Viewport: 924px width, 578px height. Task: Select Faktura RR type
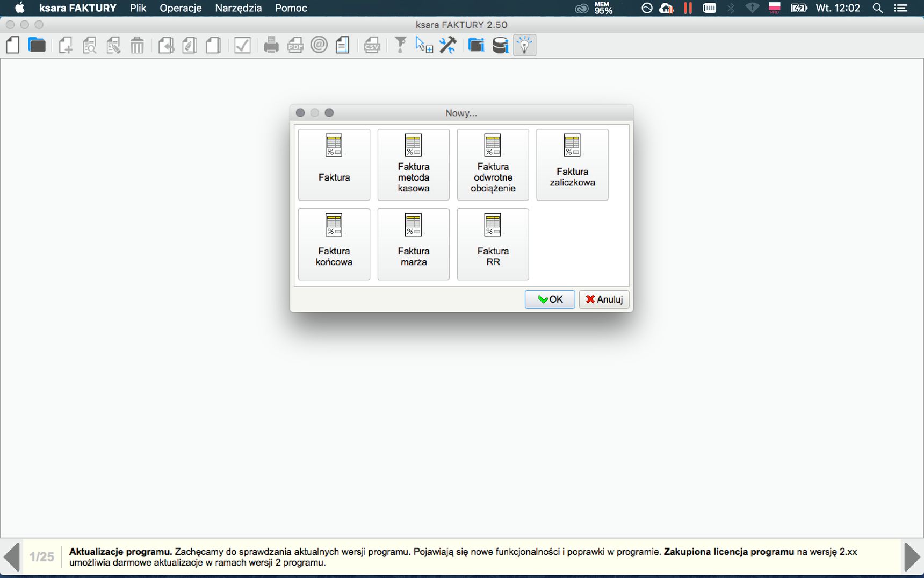pyautogui.click(x=493, y=244)
